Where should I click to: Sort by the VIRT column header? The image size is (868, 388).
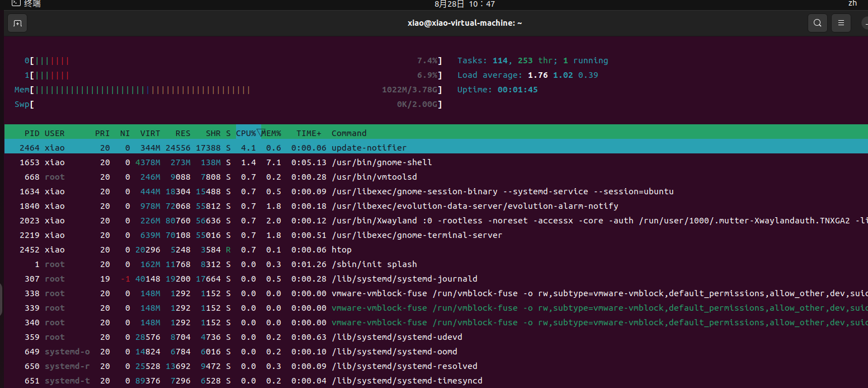pyautogui.click(x=150, y=133)
